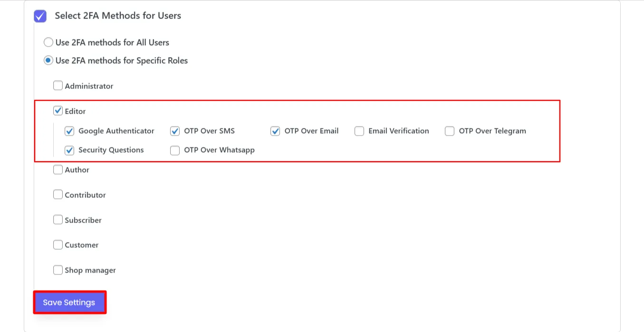
Task: Check the Author role checkbox
Action: (58, 170)
